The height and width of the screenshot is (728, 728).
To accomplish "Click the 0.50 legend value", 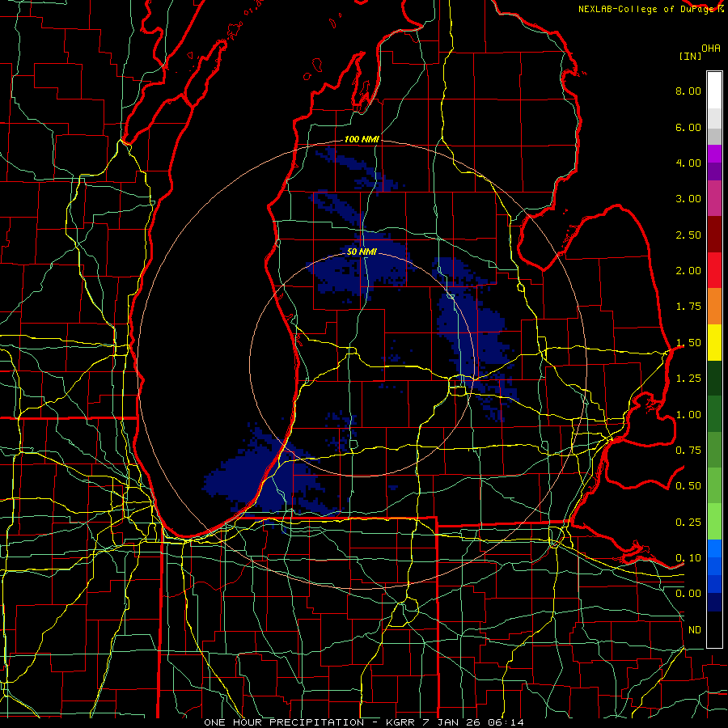I will 688,486.
